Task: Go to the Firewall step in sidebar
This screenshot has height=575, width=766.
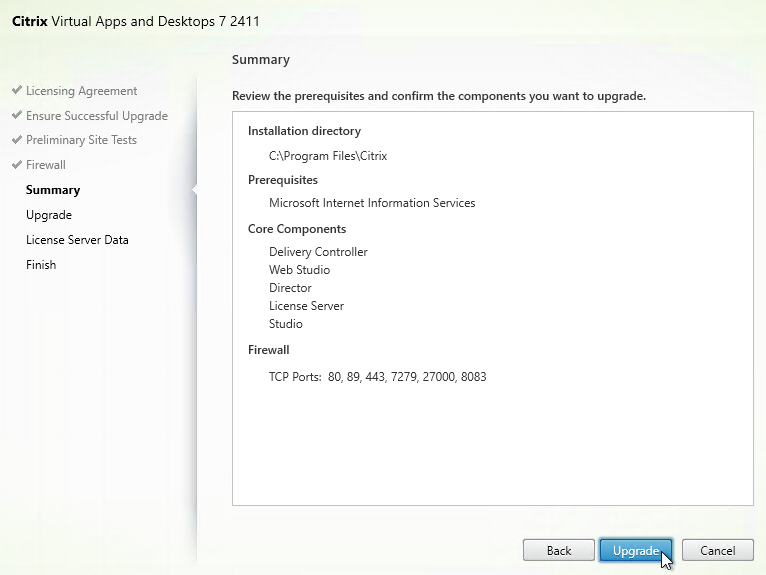Action: point(45,165)
